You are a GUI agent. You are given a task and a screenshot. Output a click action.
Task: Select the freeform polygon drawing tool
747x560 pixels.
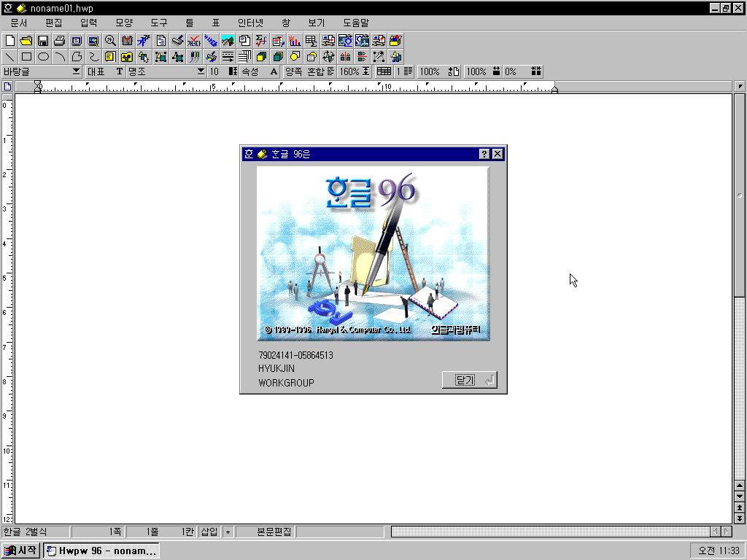(x=76, y=57)
